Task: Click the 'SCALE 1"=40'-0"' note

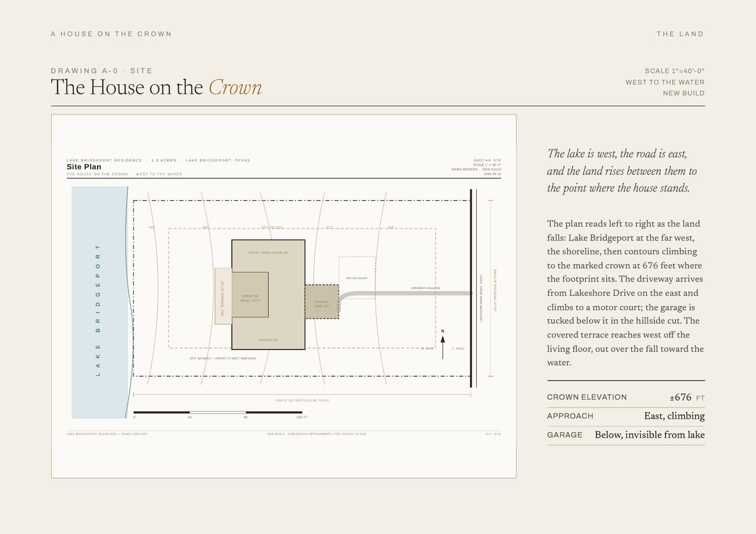Action: pos(674,71)
